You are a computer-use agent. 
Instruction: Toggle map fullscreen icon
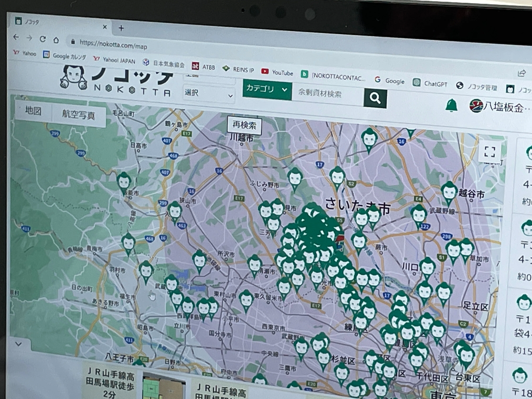490,152
